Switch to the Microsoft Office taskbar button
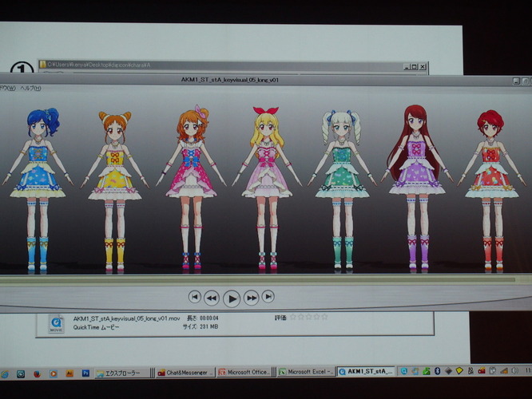The image size is (532, 399). point(244,372)
